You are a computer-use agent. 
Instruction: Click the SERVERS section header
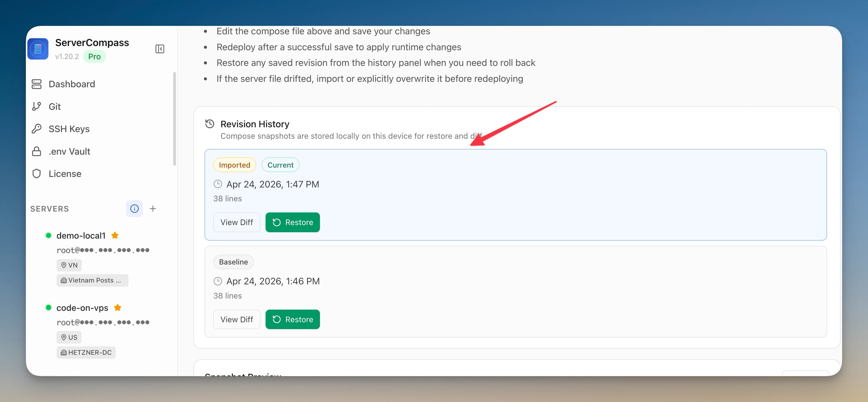point(50,209)
